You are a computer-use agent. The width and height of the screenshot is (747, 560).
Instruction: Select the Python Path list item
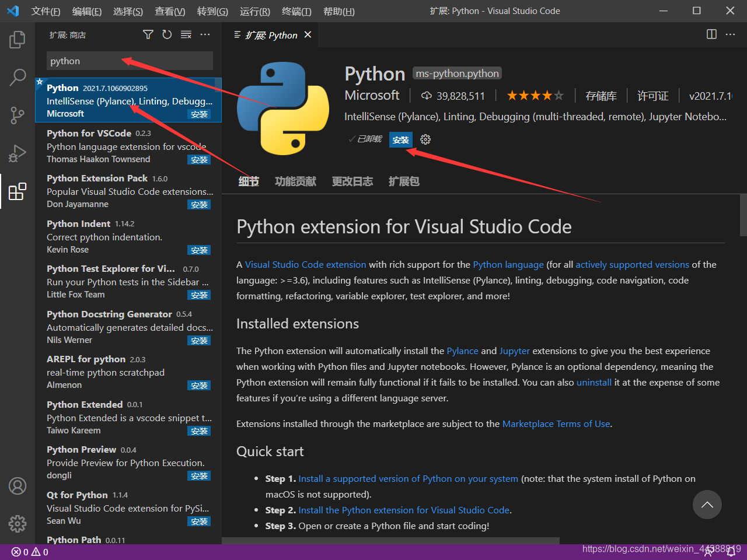(x=128, y=539)
